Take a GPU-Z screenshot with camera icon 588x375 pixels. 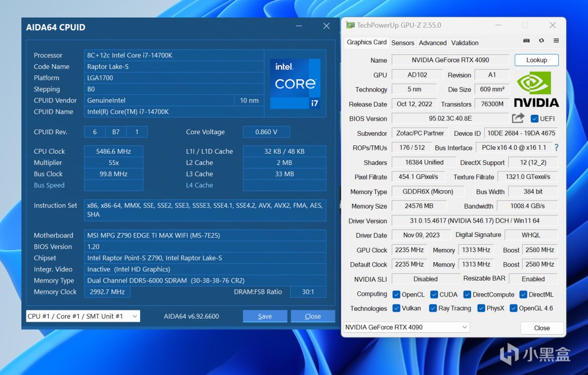click(526, 41)
